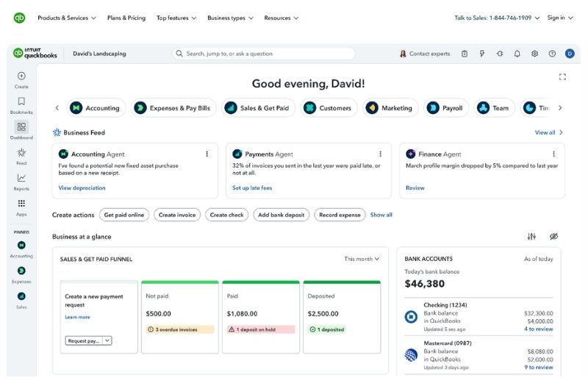Select the Dashboard sidebar icon
Image resolution: width=588 pixels, height=392 pixels.
21,126
